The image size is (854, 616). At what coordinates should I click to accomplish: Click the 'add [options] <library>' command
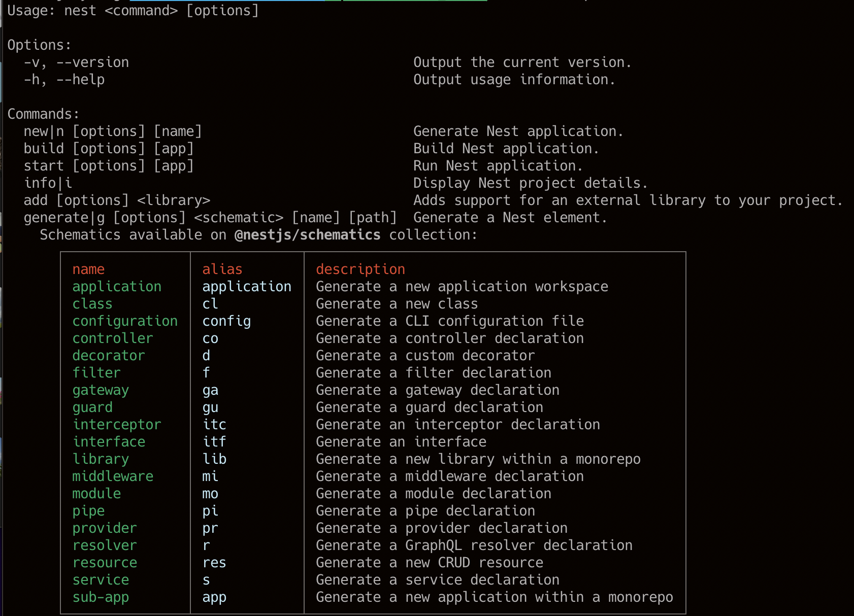117,200
